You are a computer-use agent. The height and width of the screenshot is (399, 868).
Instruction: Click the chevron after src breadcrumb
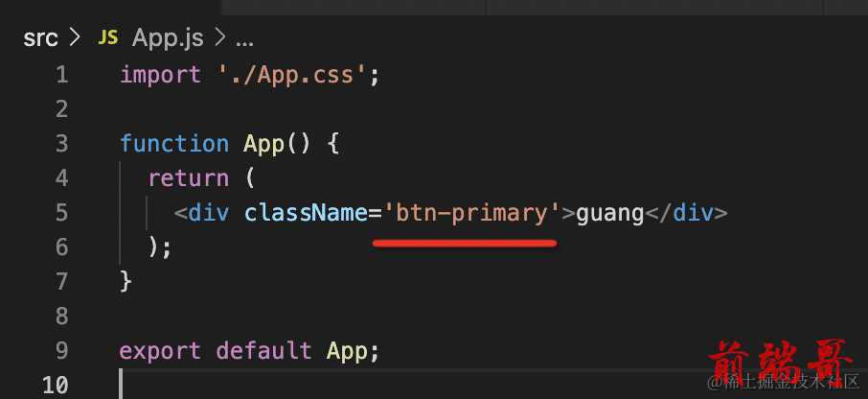coord(75,38)
